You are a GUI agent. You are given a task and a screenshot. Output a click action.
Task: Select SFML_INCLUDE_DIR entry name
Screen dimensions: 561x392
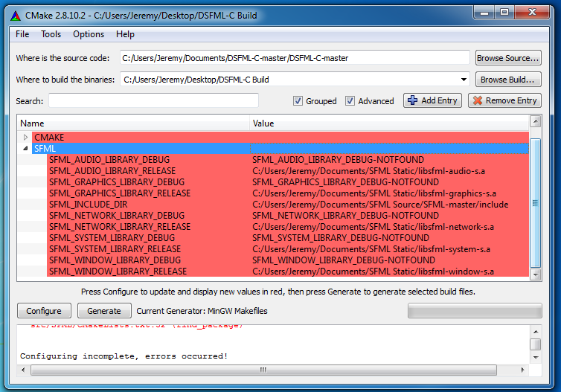pos(89,205)
